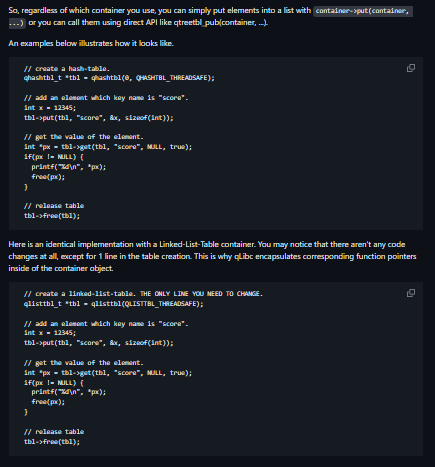Click the text "qtreetbl_pub(container, ...)"

[220, 23]
